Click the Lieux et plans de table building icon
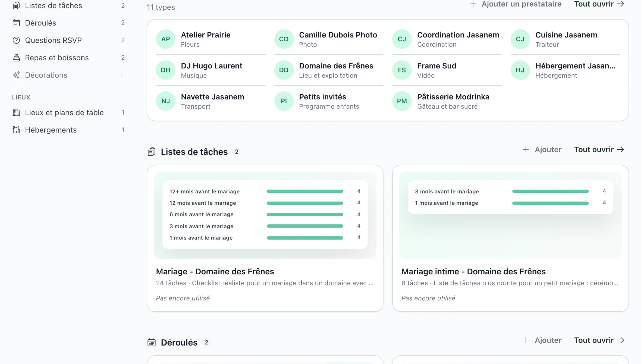The image size is (641, 364). (16, 112)
